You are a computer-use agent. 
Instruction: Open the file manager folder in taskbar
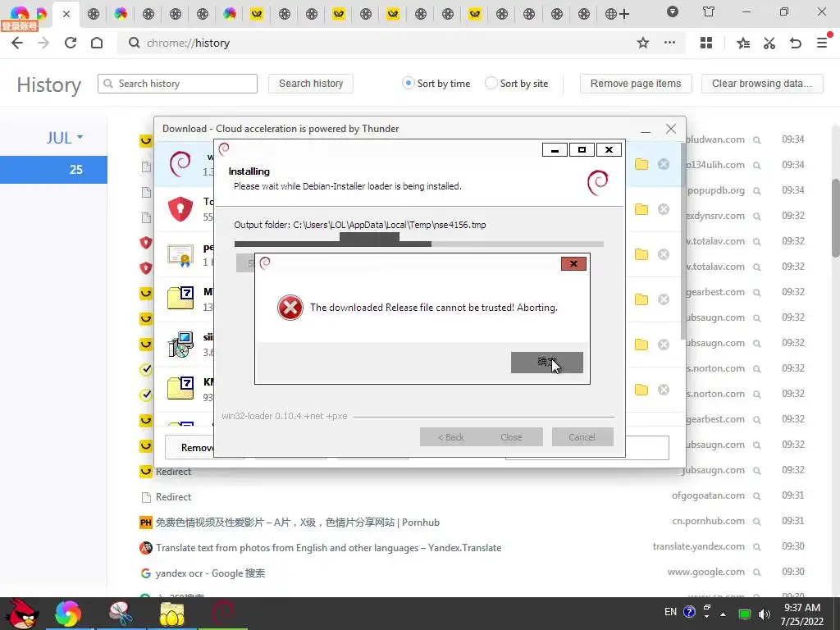171,614
